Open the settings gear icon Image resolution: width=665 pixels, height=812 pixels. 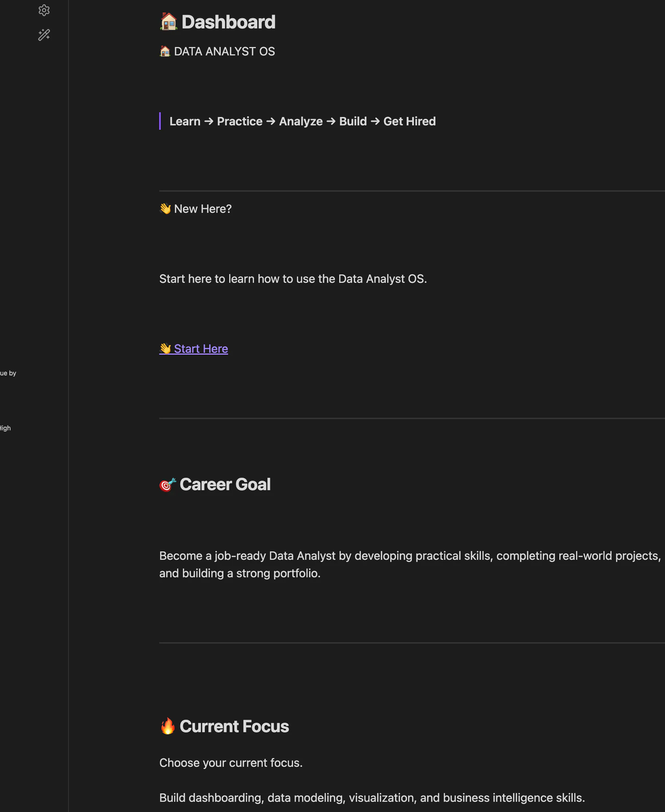(x=44, y=10)
